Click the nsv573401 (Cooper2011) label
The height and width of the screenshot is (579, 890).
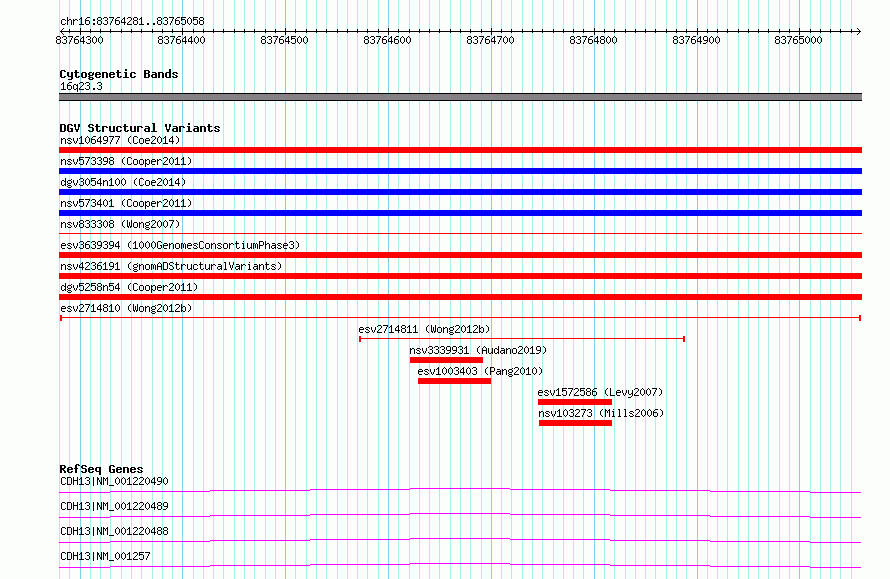(x=126, y=203)
